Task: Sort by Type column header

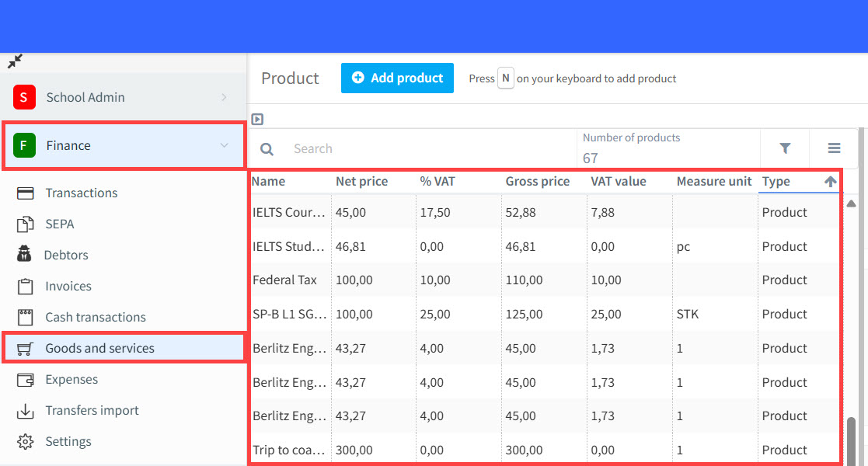Action: [776, 181]
